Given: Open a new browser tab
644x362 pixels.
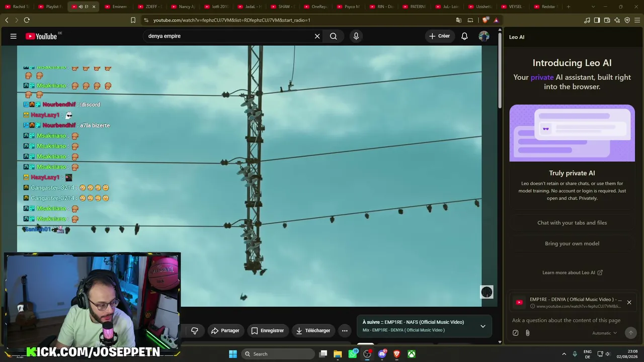Looking at the screenshot, I should tap(569, 7).
